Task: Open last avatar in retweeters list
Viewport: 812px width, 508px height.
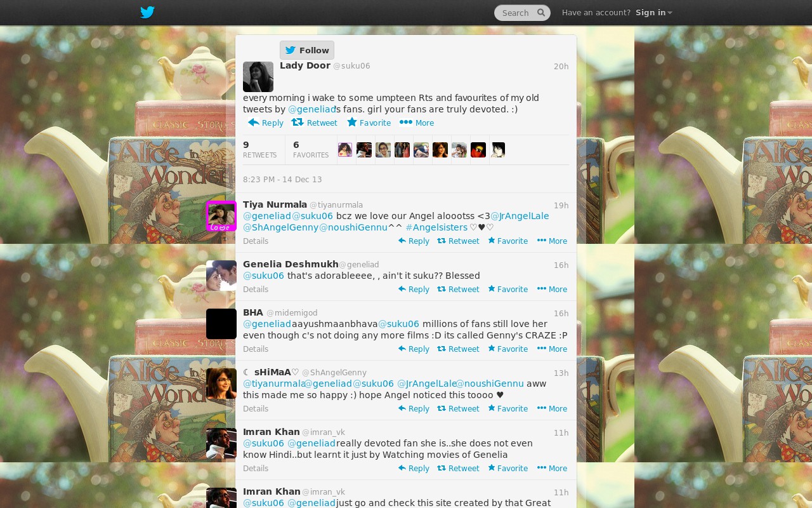Action: tap(497, 150)
